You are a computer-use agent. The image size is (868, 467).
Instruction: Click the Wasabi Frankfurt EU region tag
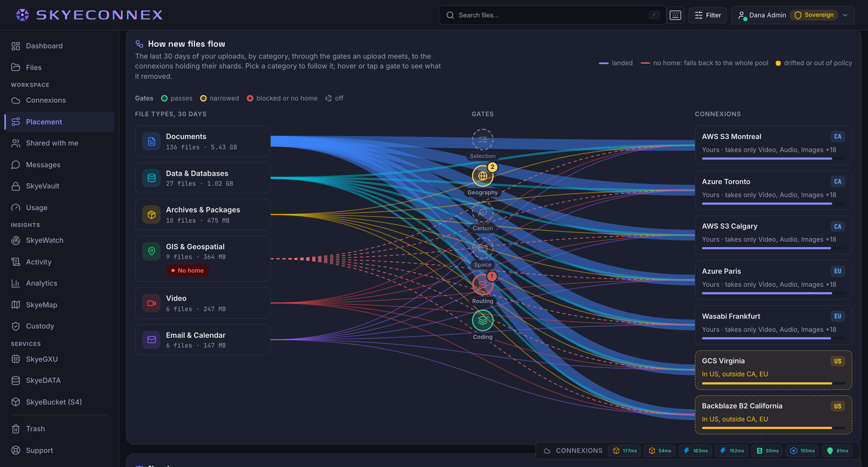[838, 316]
